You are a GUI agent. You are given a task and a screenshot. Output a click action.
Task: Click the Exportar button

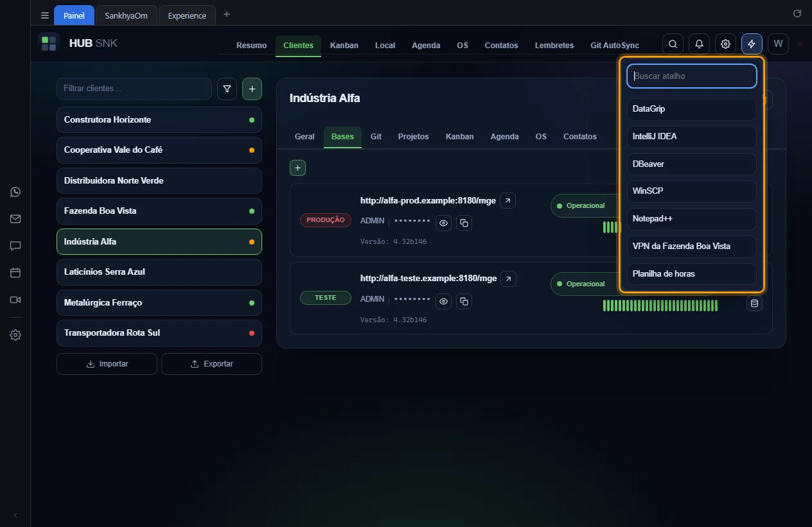point(211,364)
